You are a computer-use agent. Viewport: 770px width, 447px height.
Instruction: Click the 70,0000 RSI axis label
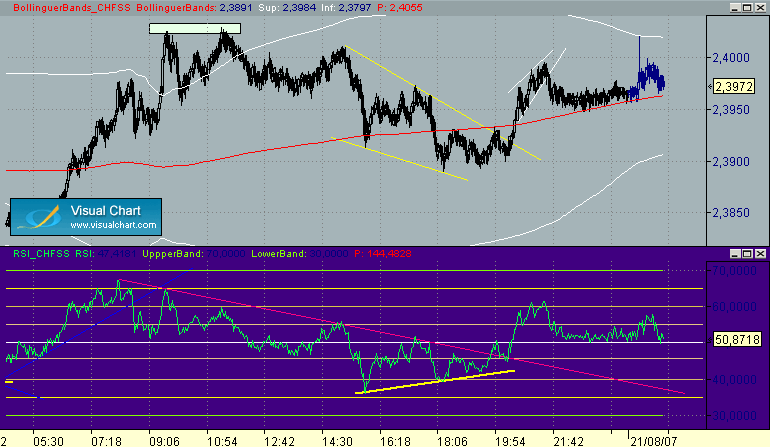(x=735, y=271)
